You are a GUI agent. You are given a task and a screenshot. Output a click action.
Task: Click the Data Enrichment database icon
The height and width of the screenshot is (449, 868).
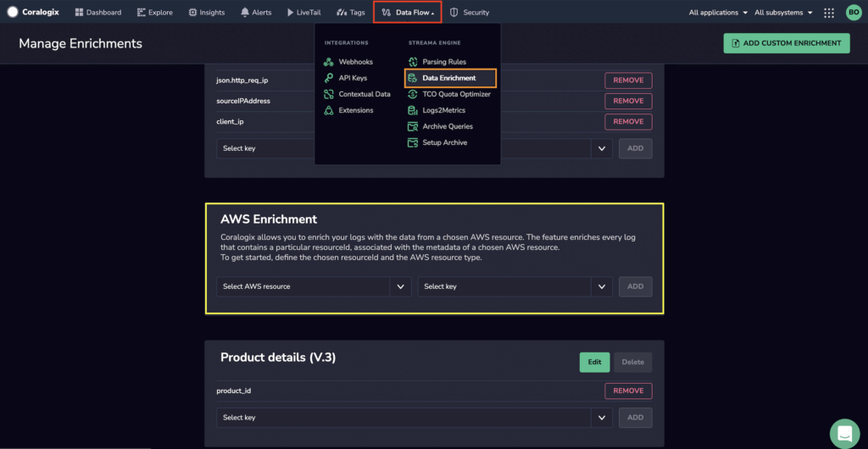(412, 78)
